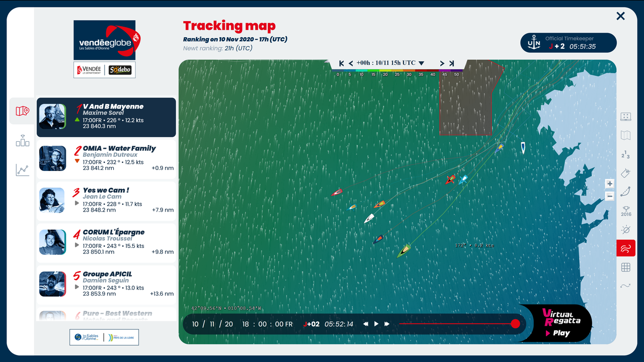
Task: Jump to last wind forecast step
Action: pos(451,63)
